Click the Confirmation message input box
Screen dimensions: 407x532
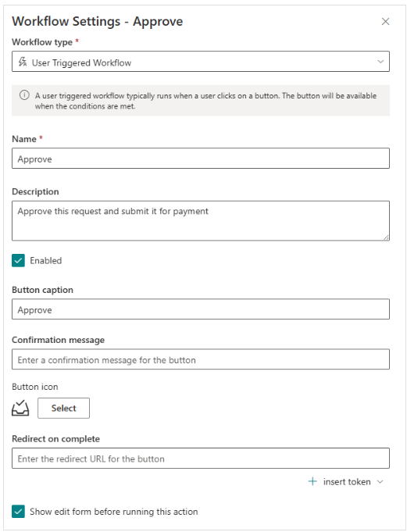coord(201,359)
